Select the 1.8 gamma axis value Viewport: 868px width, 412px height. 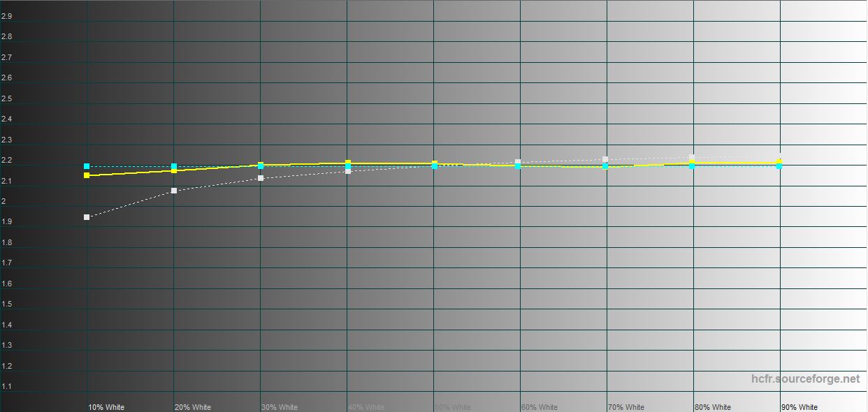(x=6, y=243)
